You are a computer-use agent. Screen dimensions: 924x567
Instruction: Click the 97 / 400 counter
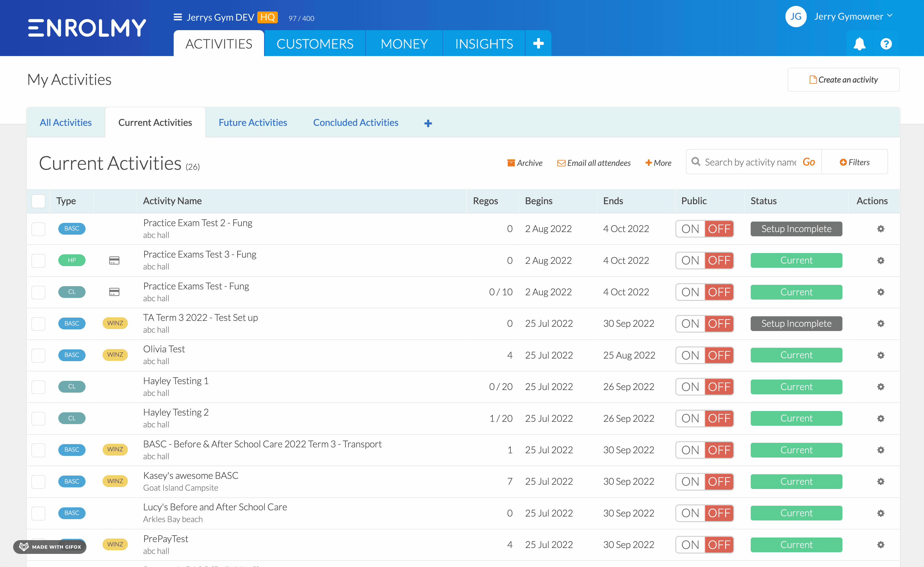click(x=301, y=18)
